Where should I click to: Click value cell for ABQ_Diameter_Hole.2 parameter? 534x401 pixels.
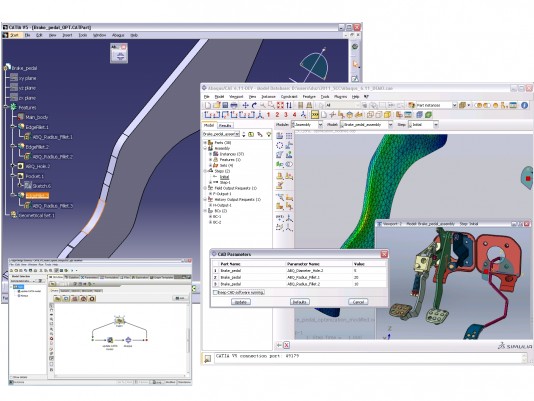[x=369, y=271]
